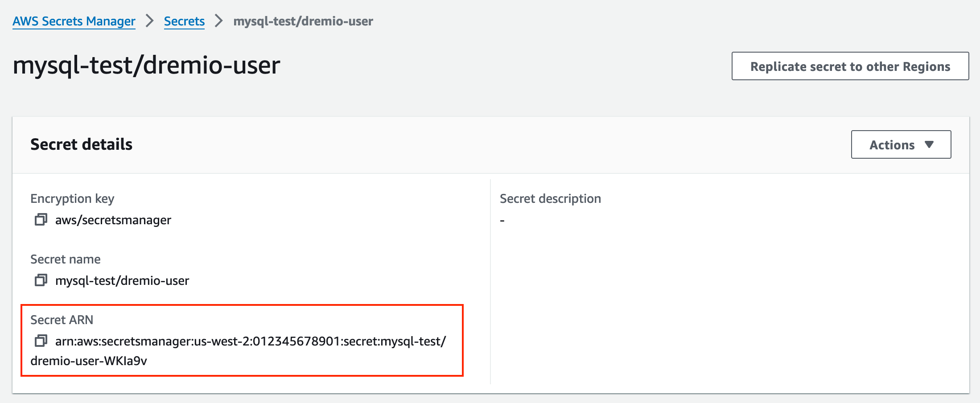Click the page title mysql-test/dremio-user

146,65
